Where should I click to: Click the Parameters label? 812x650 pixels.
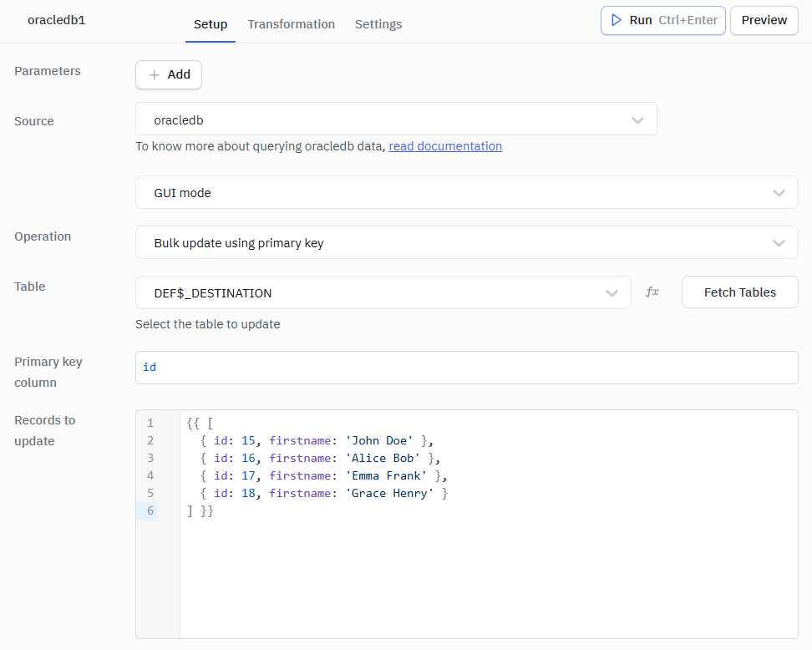coord(48,71)
